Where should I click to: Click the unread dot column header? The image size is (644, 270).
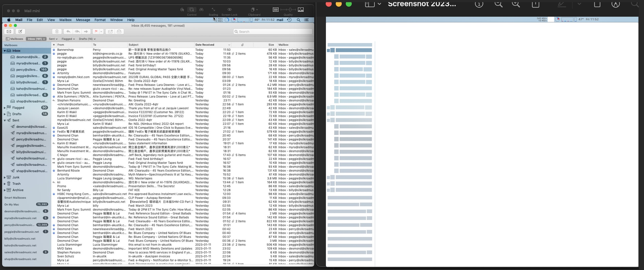pyautogui.click(x=54, y=45)
